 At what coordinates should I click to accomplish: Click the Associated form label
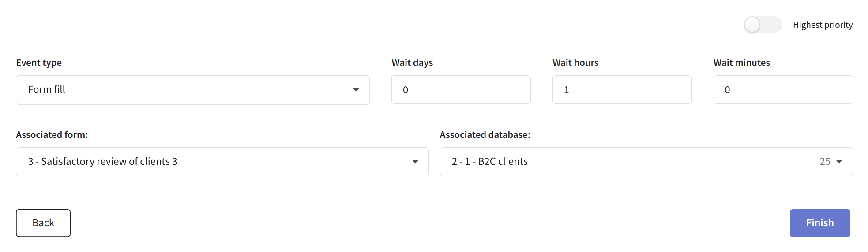52,135
